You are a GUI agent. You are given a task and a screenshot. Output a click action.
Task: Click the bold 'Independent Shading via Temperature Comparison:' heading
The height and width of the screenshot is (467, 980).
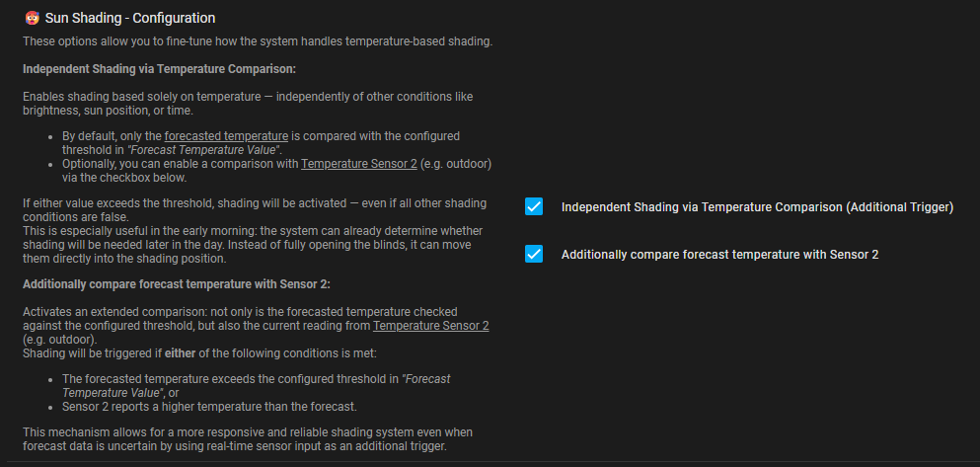159,68
